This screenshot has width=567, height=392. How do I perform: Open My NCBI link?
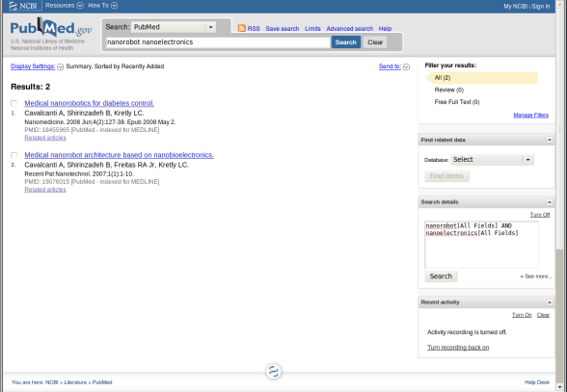click(x=515, y=6)
